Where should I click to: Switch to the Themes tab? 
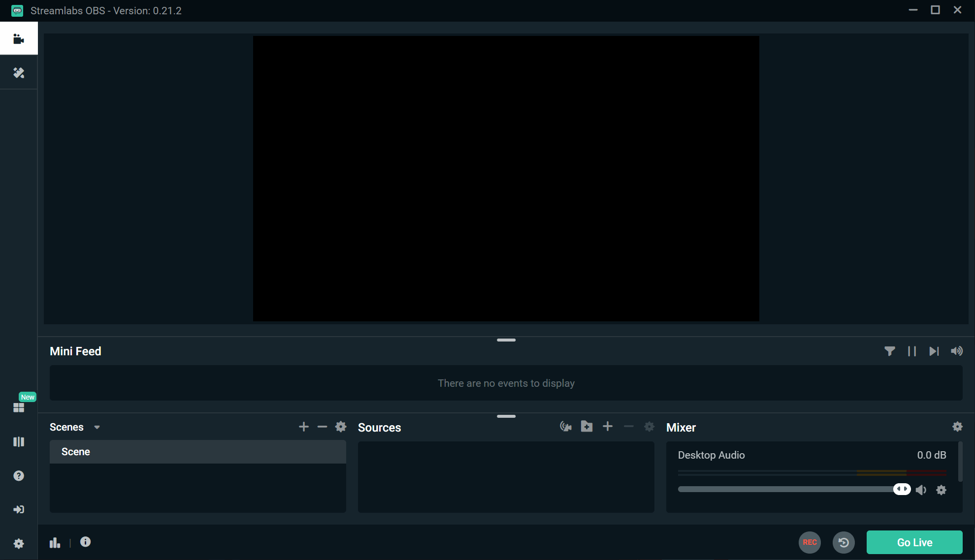[19, 72]
